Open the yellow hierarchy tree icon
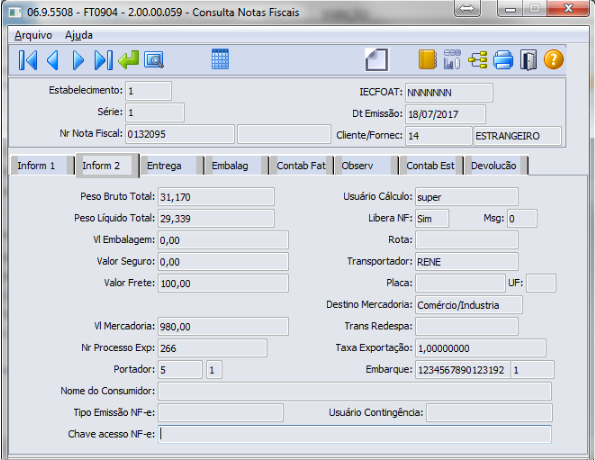The image size is (595, 460). (478, 60)
